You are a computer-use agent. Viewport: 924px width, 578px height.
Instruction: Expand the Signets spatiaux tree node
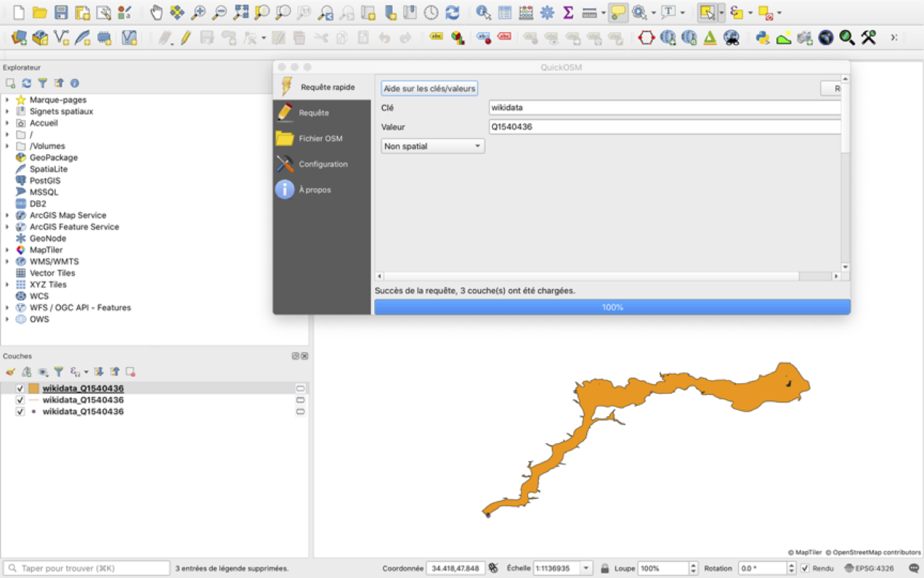[7, 111]
